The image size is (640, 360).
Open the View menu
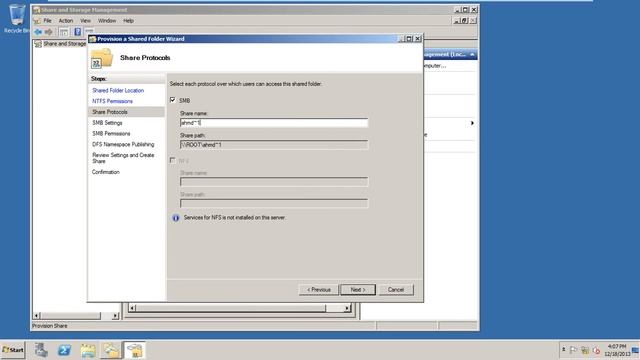[x=85, y=20]
